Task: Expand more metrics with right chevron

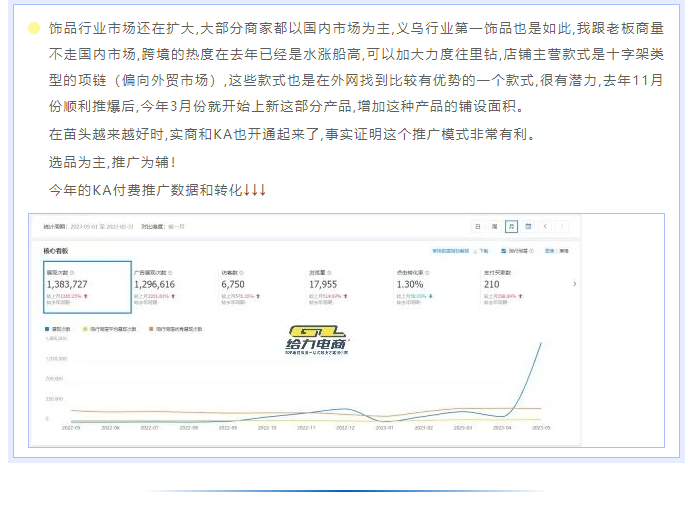Action: [574, 284]
